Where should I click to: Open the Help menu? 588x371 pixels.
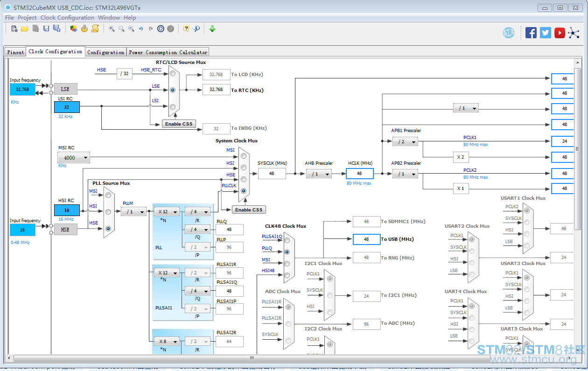(130, 18)
